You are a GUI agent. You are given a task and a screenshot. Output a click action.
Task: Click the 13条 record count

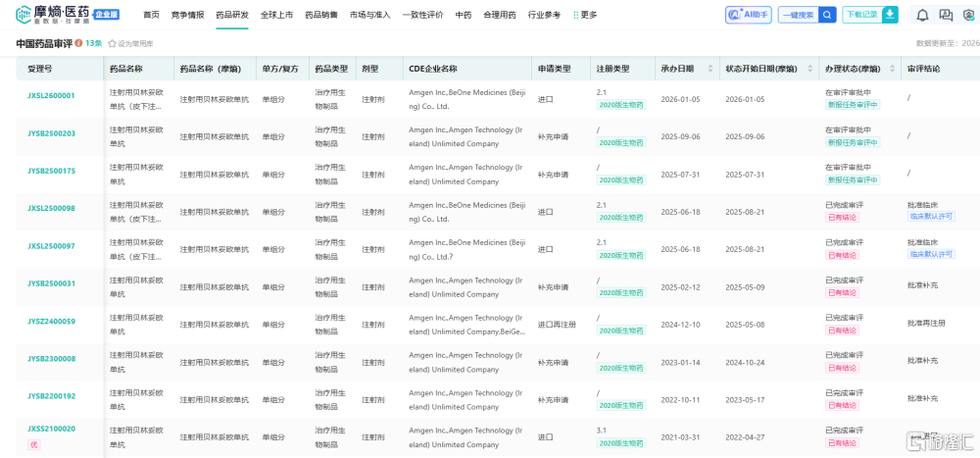pyautogui.click(x=94, y=44)
